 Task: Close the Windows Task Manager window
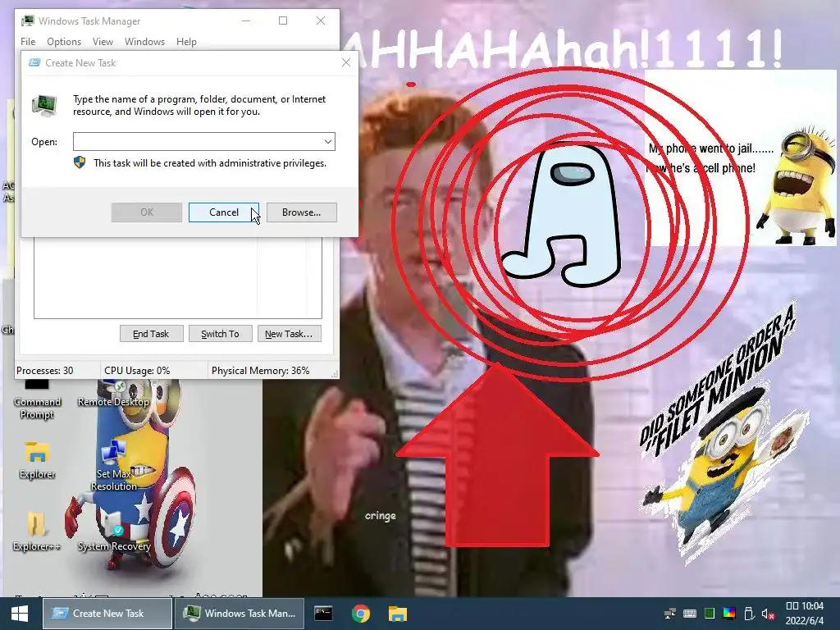tap(321, 21)
